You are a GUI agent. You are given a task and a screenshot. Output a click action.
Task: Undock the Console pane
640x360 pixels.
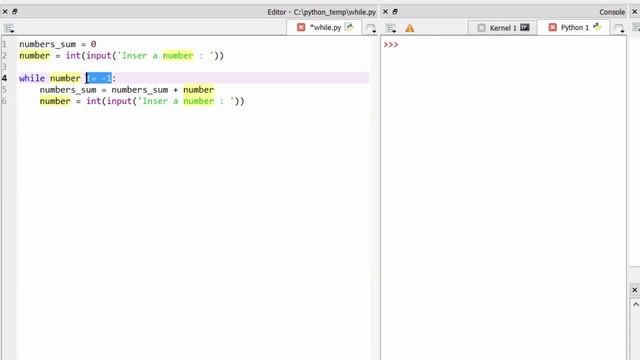395,11
